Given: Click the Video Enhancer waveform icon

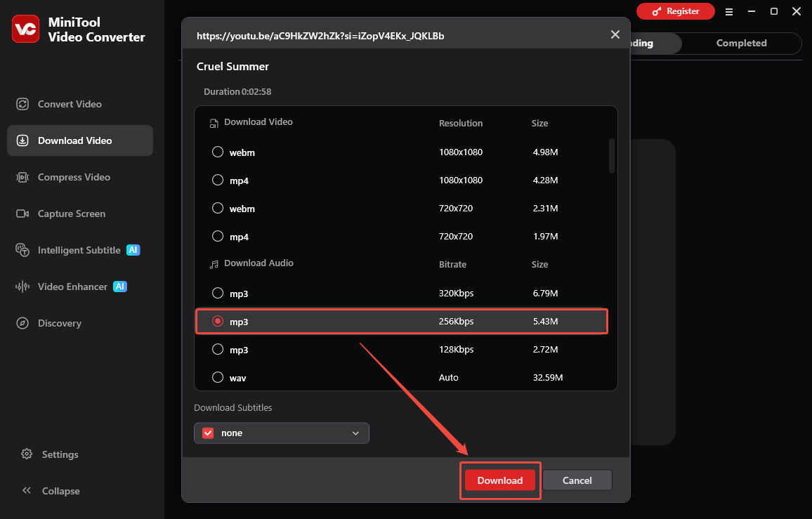Looking at the screenshot, I should 22,287.
